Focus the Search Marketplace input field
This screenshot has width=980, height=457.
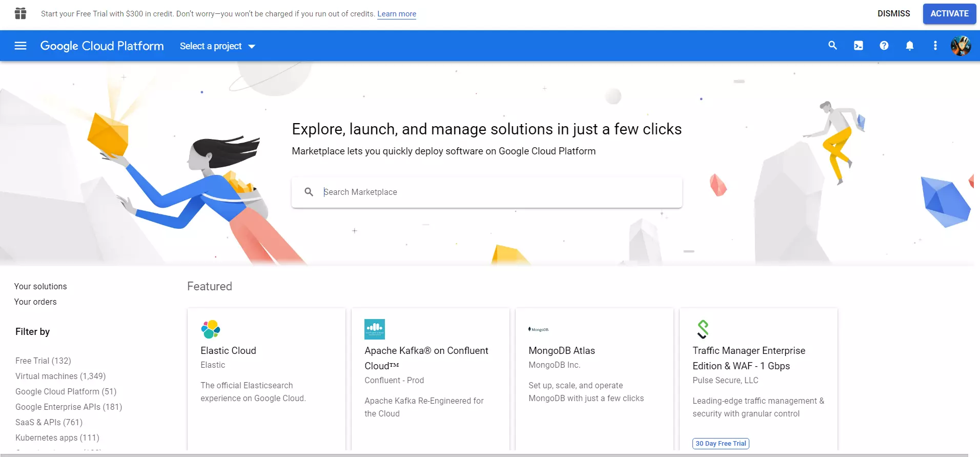[x=487, y=192]
